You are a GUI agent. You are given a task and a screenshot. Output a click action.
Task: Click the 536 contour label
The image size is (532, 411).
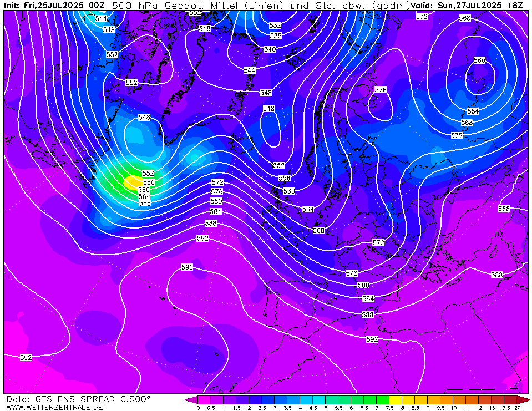point(276,35)
